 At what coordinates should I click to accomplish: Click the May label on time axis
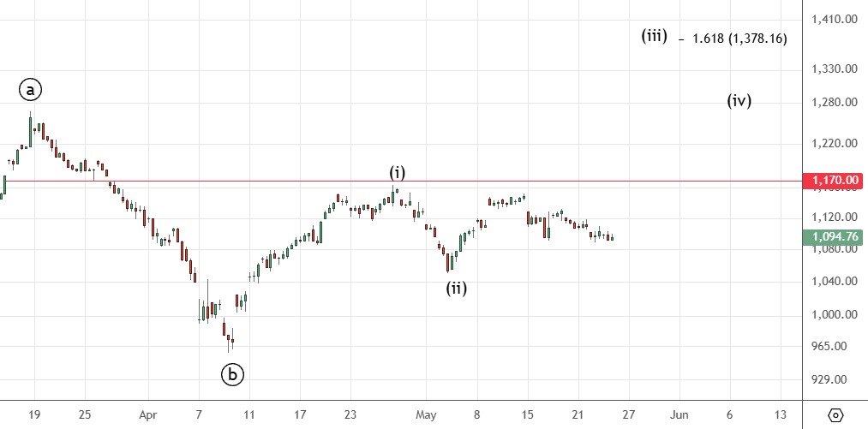click(x=427, y=414)
